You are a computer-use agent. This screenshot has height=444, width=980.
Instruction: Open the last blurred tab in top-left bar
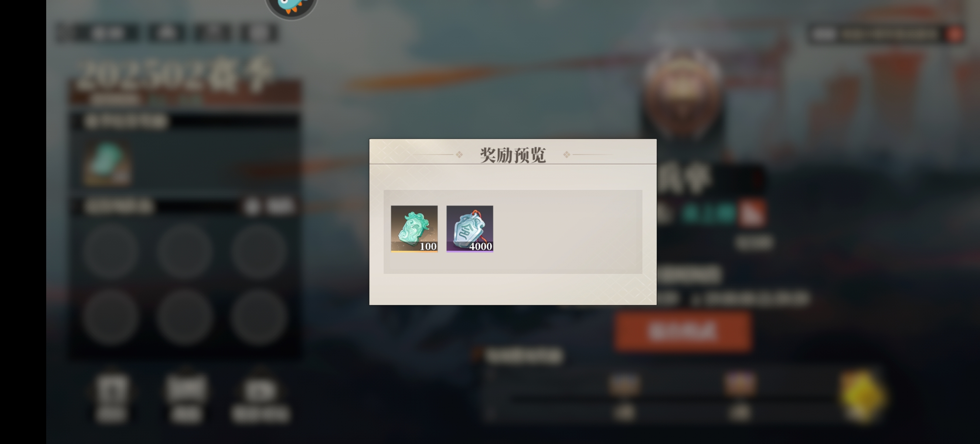pos(259,34)
